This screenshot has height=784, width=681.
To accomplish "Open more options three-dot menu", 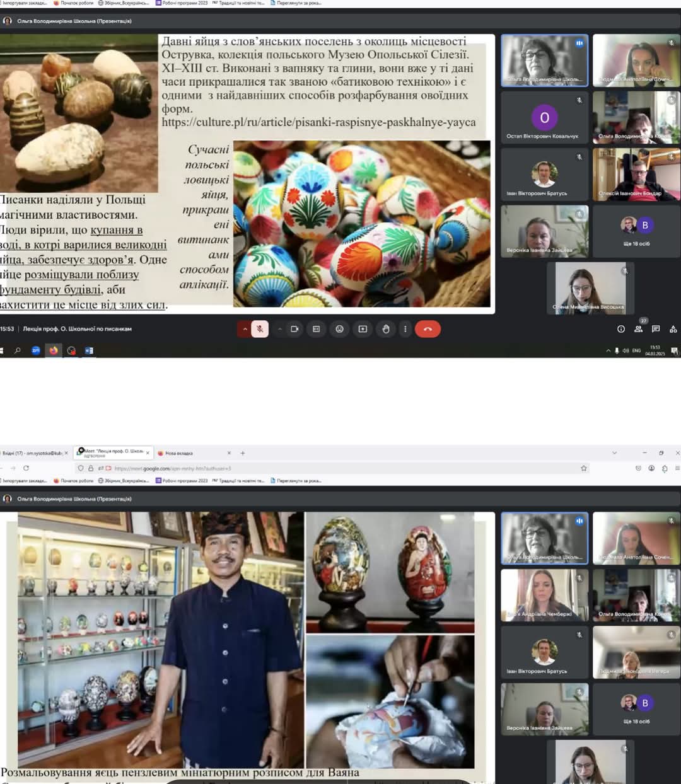I will (405, 329).
